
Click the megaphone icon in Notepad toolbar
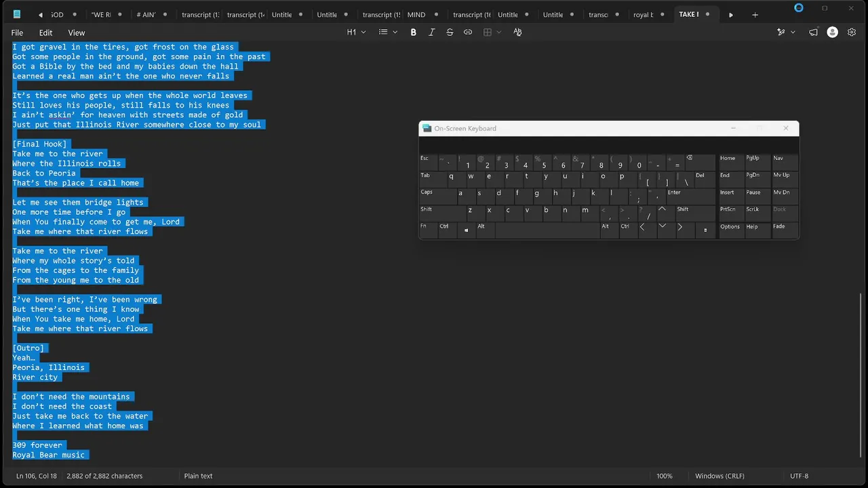click(813, 33)
